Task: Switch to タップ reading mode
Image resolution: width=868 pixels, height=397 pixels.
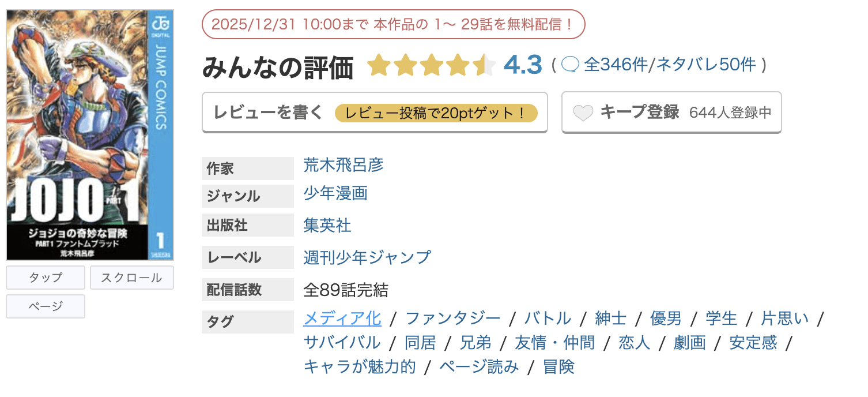Action: [45, 278]
